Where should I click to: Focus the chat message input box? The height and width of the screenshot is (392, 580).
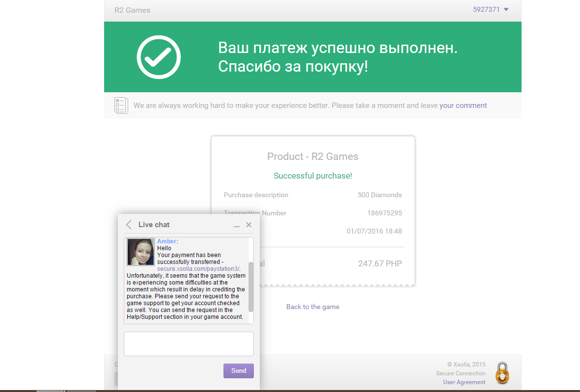tap(189, 343)
